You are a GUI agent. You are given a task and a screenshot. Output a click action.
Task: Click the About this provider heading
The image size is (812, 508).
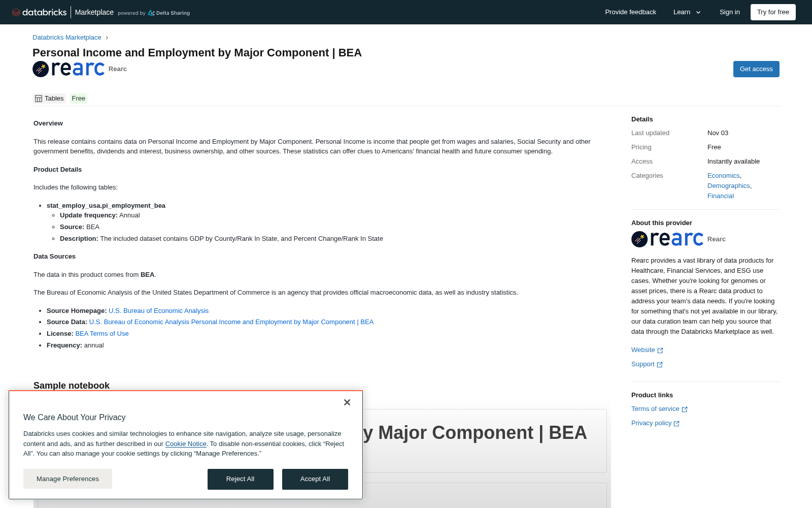(662, 223)
